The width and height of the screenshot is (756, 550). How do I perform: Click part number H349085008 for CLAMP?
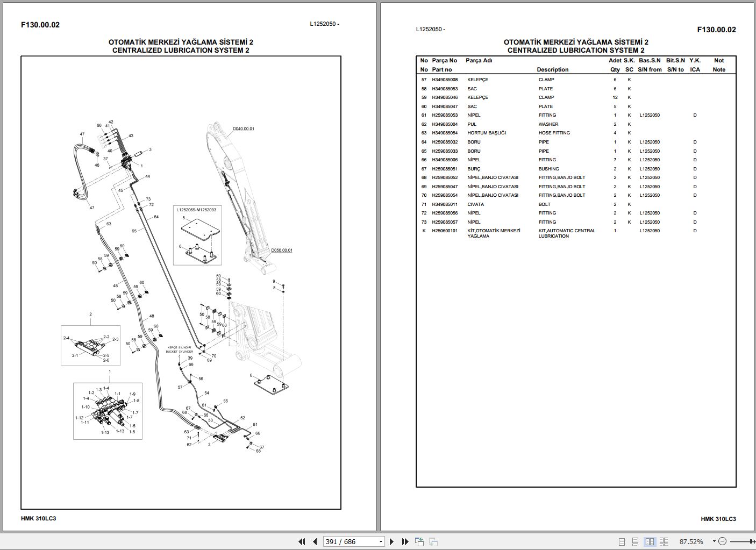point(445,80)
